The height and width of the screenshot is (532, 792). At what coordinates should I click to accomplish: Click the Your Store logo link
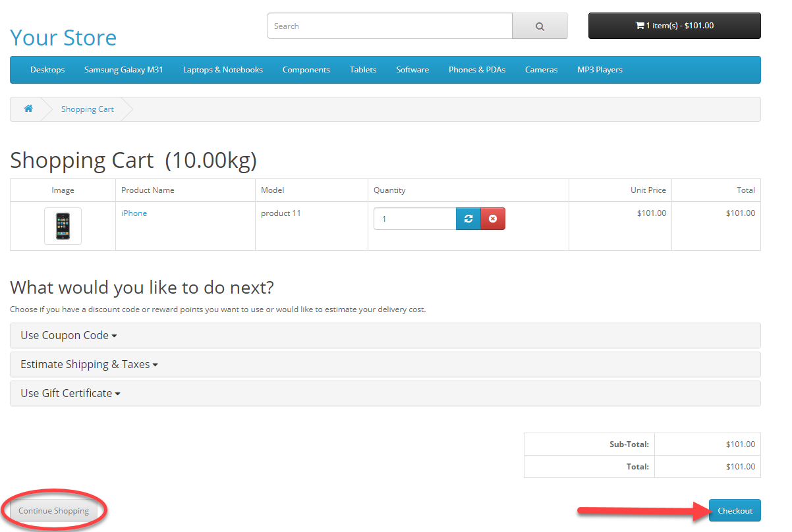click(x=63, y=38)
